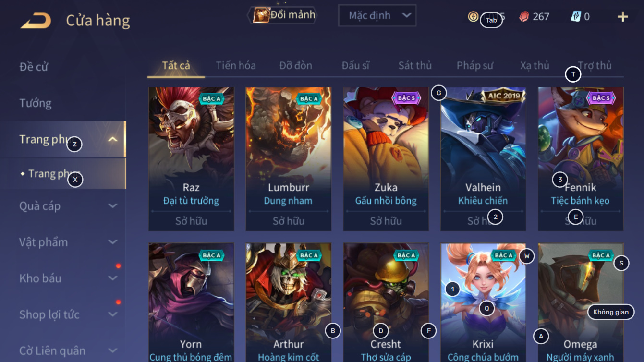Screen dimensions: 644x362
Task: Click the Bậc S badge on Zuka skin
Action: tap(406, 98)
